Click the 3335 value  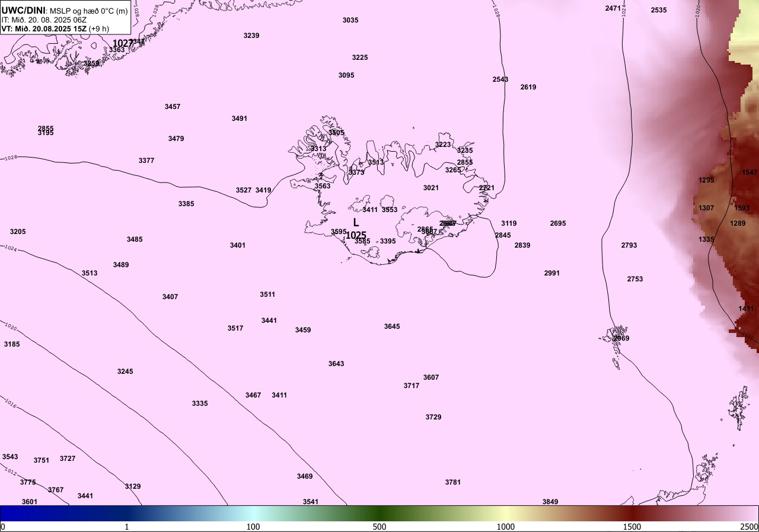click(200, 403)
